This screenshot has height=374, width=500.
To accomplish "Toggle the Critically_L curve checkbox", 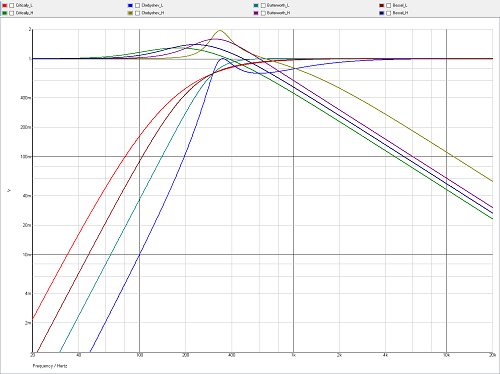I will pos(12,6).
